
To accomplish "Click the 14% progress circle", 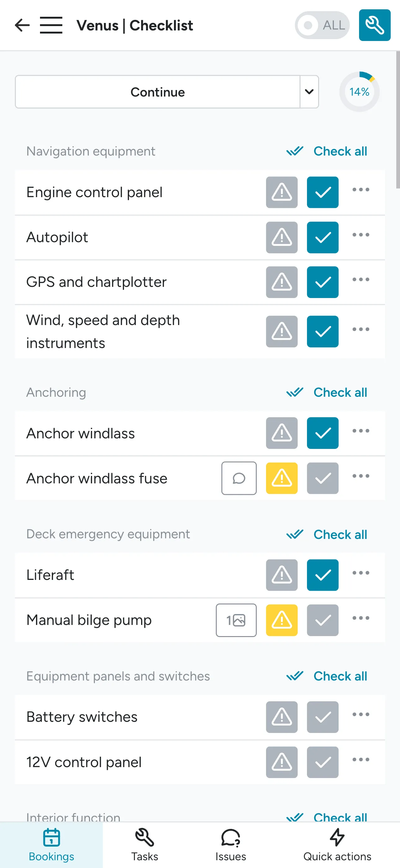I will pos(359,92).
